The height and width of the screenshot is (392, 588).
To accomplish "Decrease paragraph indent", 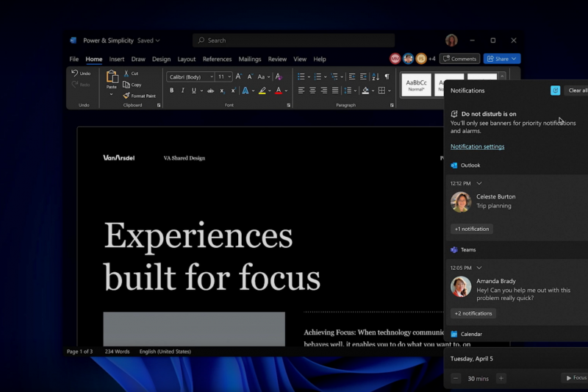I will click(352, 76).
